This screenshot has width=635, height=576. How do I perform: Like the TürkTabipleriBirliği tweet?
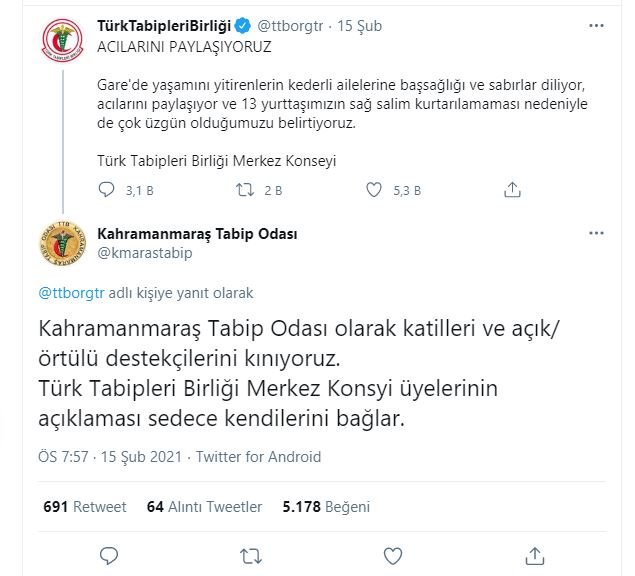click(x=375, y=189)
